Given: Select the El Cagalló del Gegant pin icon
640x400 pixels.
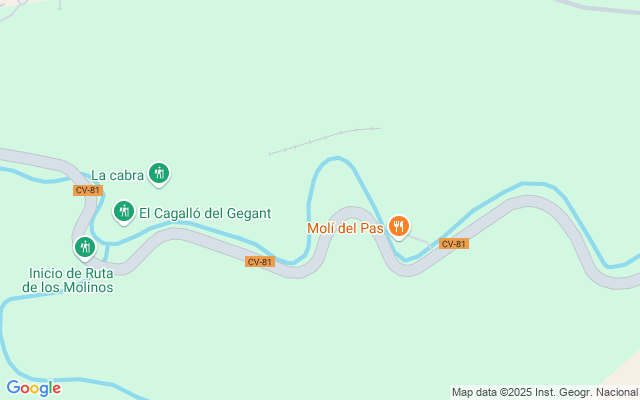Looking at the screenshot, I should (x=124, y=212).
